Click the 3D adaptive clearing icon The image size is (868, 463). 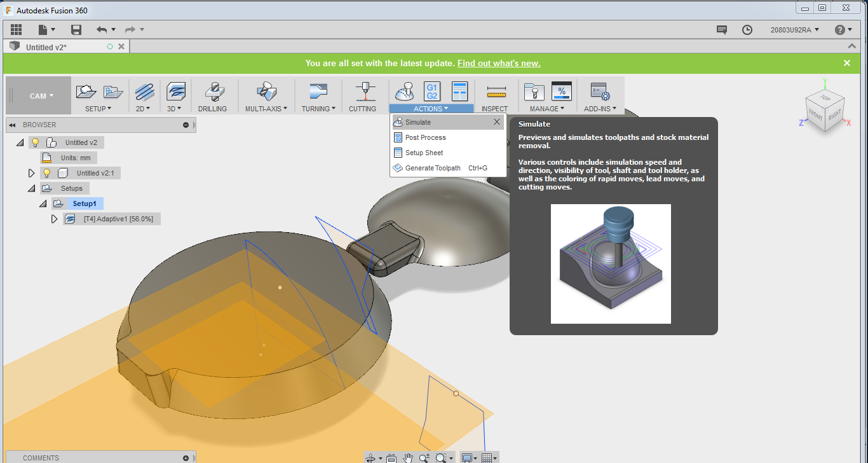tap(176, 92)
